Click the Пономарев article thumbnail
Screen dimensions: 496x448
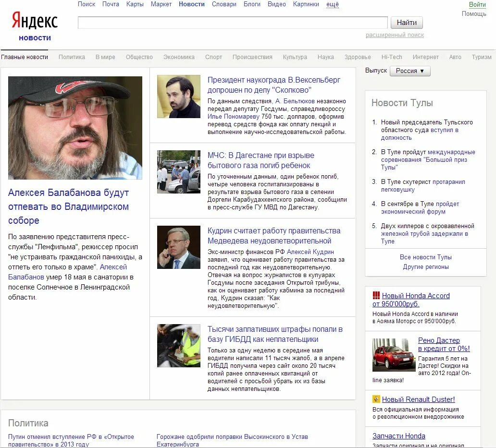pyautogui.click(x=179, y=97)
